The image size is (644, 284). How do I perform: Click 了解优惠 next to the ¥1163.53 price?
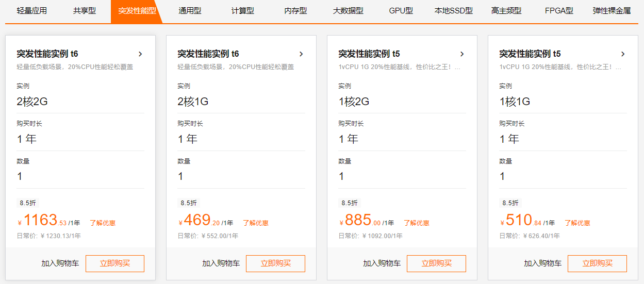pyautogui.click(x=103, y=223)
